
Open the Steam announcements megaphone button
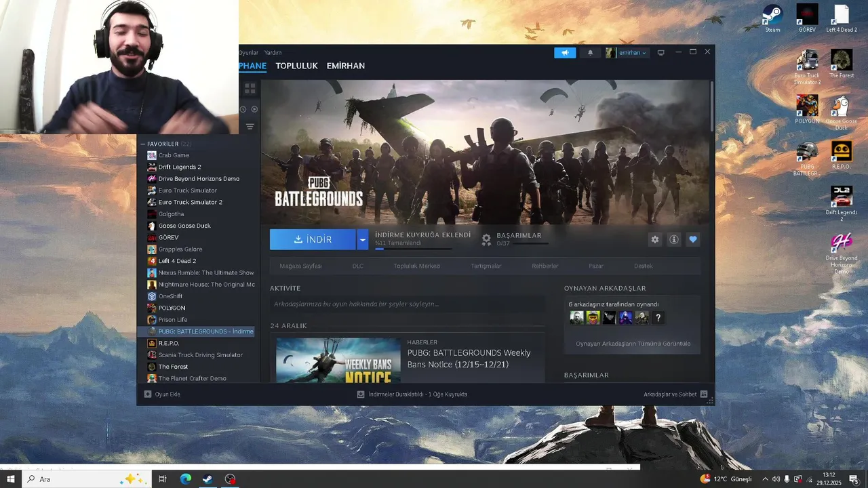coord(564,53)
